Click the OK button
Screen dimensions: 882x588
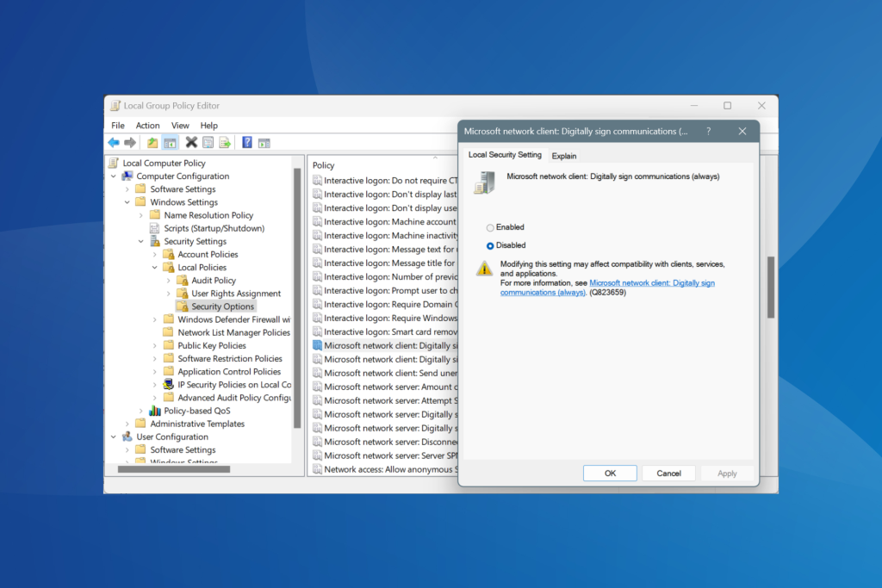click(x=610, y=473)
